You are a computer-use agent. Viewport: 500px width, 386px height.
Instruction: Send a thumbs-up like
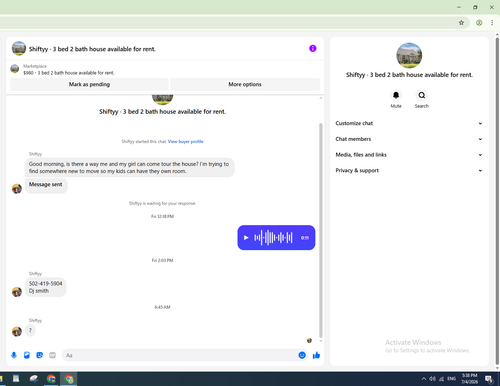point(316,355)
